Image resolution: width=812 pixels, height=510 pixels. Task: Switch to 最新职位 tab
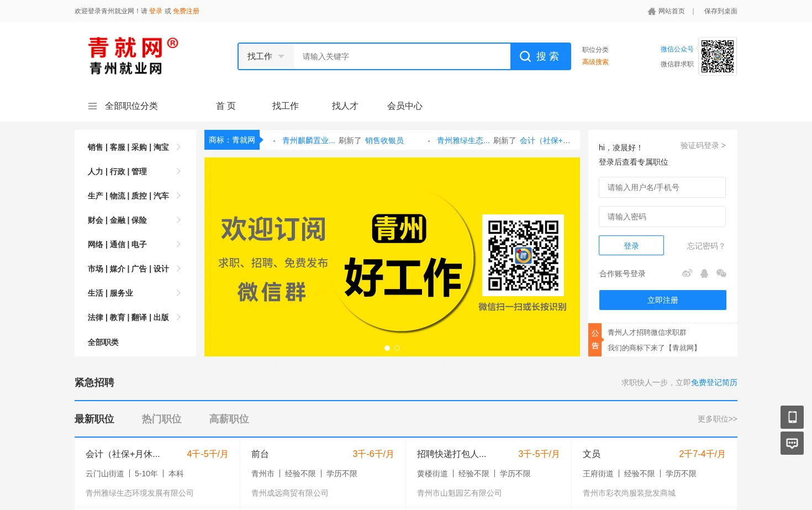coord(94,419)
